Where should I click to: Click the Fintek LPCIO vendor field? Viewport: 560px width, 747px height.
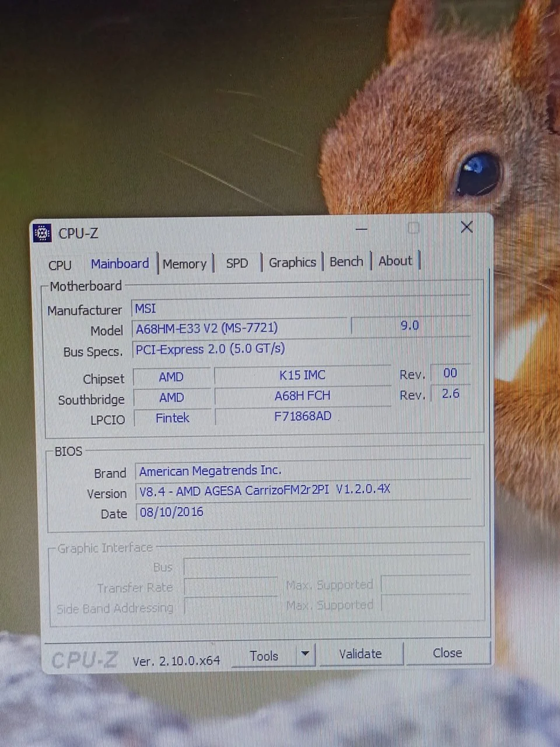click(173, 418)
